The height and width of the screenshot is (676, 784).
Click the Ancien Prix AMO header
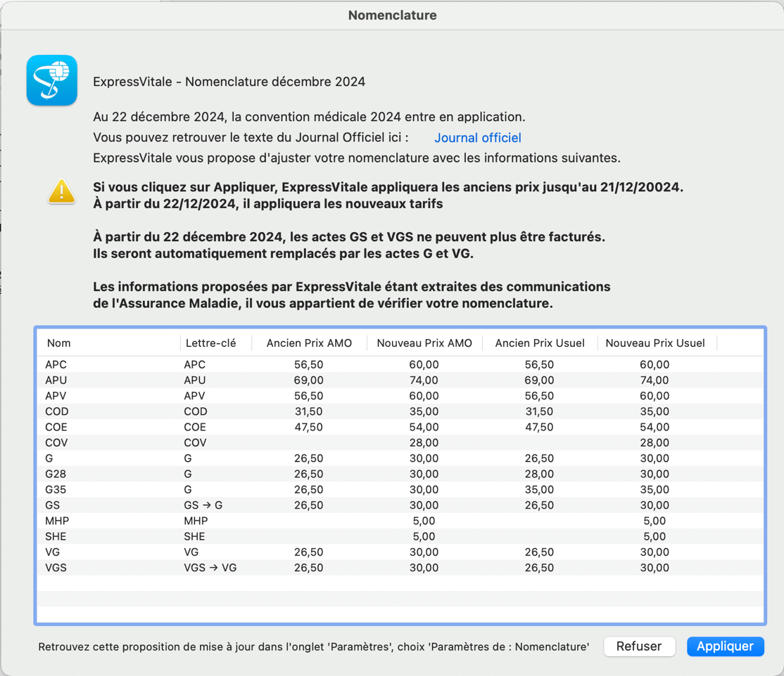308,343
